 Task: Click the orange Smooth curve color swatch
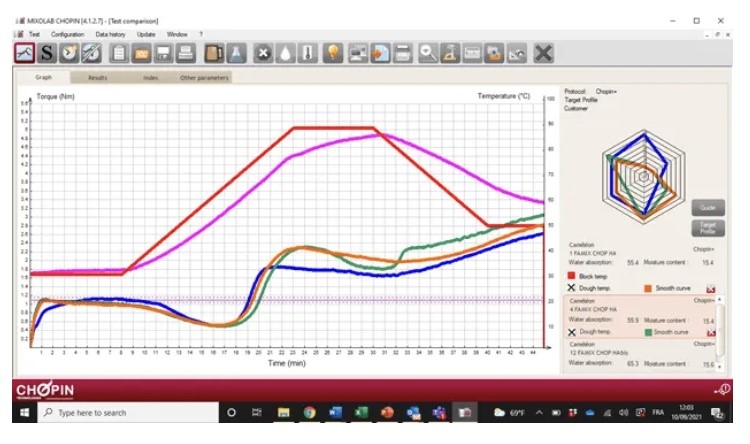pos(648,287)
